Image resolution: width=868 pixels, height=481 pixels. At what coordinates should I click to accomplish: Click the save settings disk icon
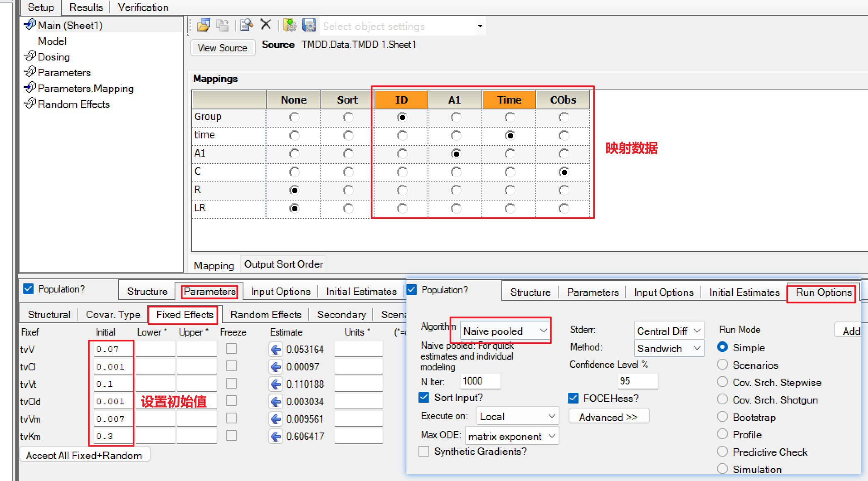(309, 26)
